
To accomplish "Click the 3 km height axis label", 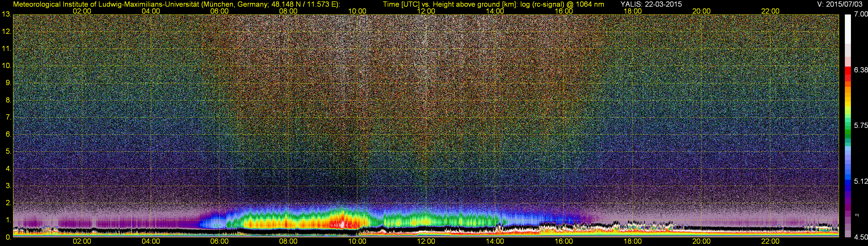I will pos(8,186).
